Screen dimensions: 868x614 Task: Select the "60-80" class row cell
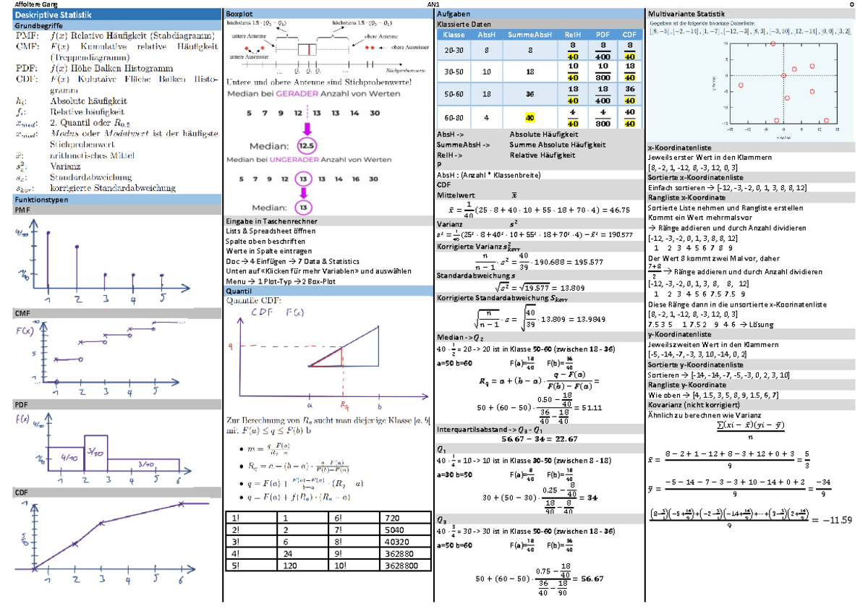(454, 116)
